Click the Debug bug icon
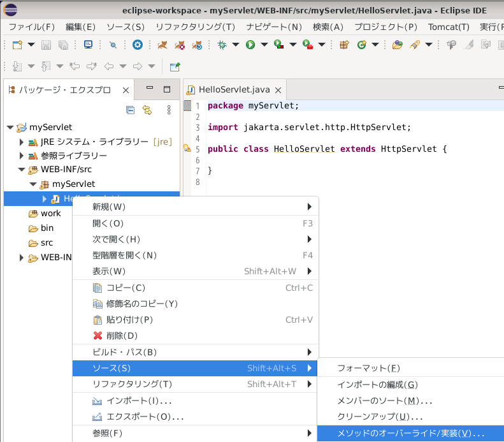 point(222,45)
